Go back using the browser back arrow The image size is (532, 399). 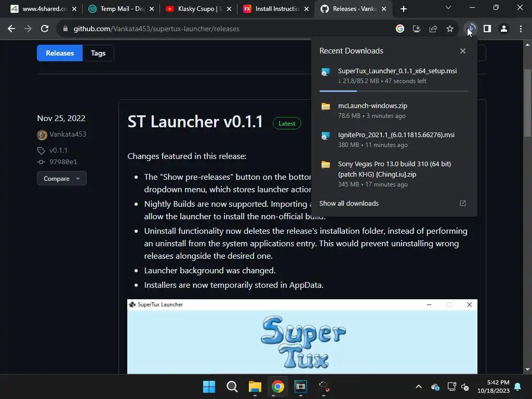point(11,29)
